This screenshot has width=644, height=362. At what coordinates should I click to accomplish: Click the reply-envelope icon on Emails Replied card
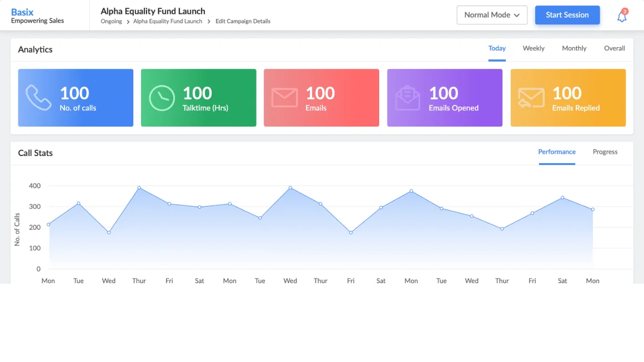[531, 98]
